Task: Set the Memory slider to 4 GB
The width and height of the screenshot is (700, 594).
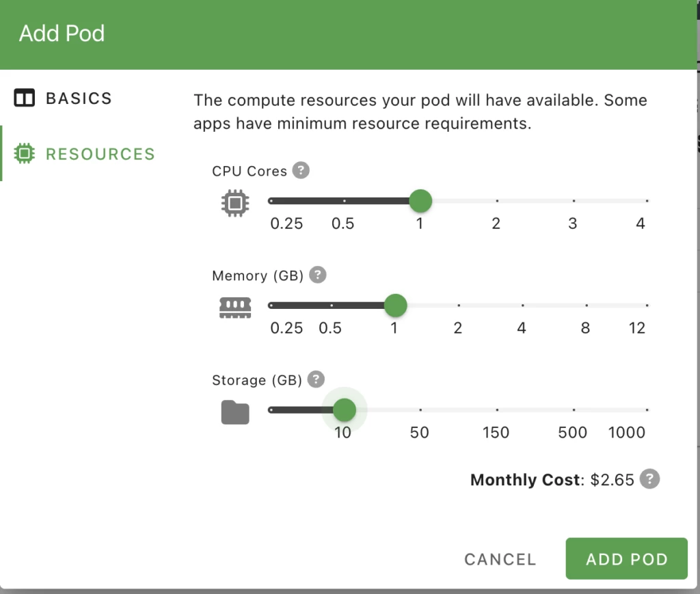Action: click(522, 306)
